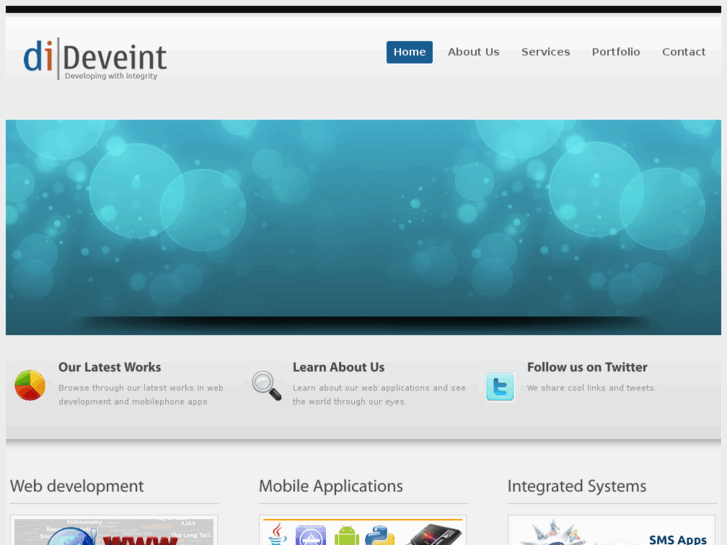Open the Web development www thumbnail
Viewport: 727px width, 545px height.
(114, 532)
